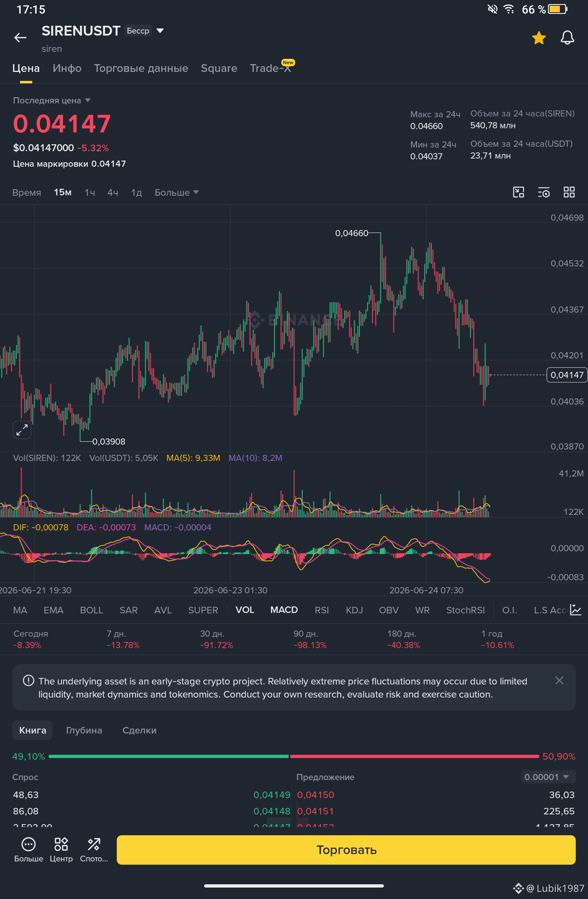Open the Square tab
The height and width of the screenshot is (899, 588).
click(219, 68)
